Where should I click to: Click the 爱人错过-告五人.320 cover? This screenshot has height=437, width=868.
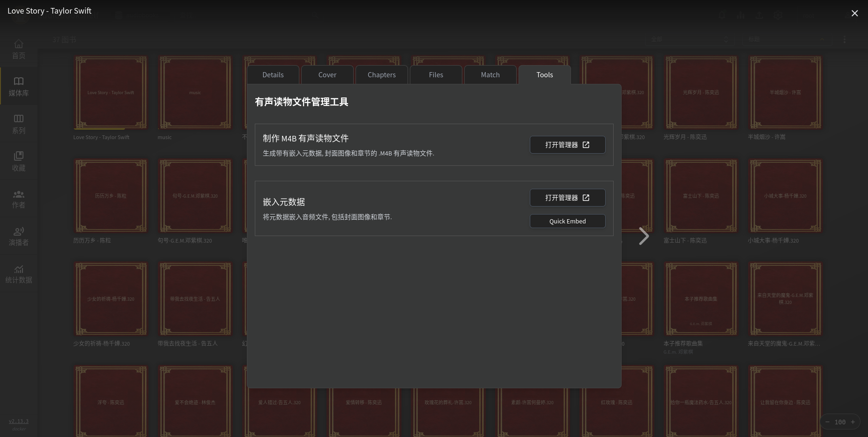click(279, 412)
